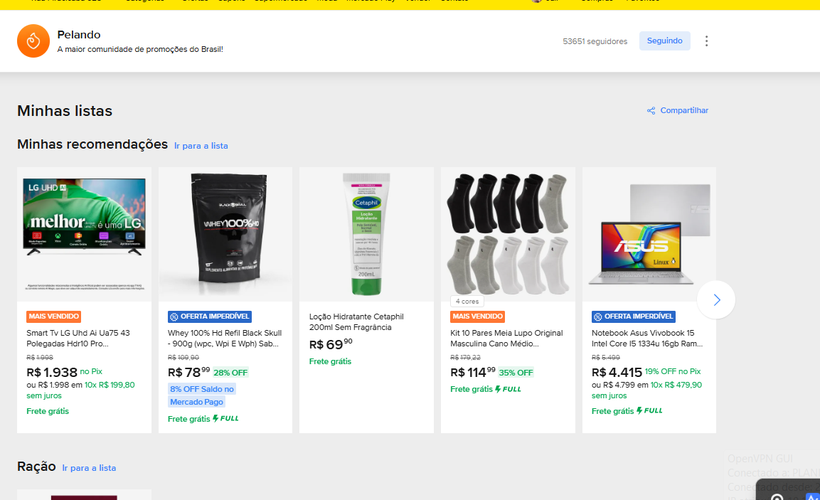
Task: Click 35% OFF label on socks card
Action: coord(516,373)
